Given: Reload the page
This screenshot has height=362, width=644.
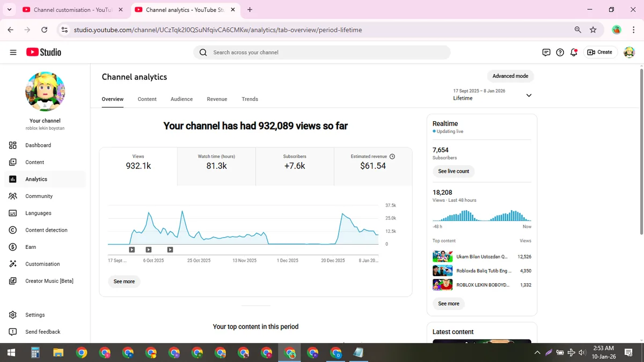Looking at the screenshot, I should tap(45, 30).
